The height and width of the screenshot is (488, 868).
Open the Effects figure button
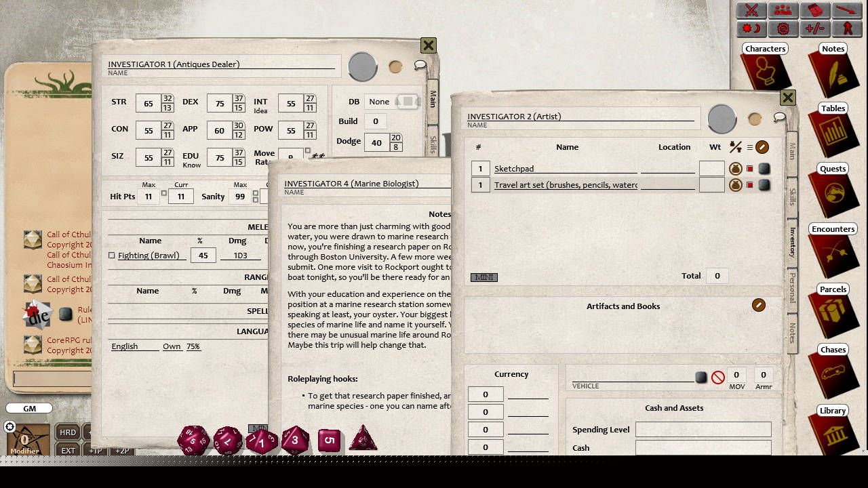pyautogui.click(x=847, y=28)
